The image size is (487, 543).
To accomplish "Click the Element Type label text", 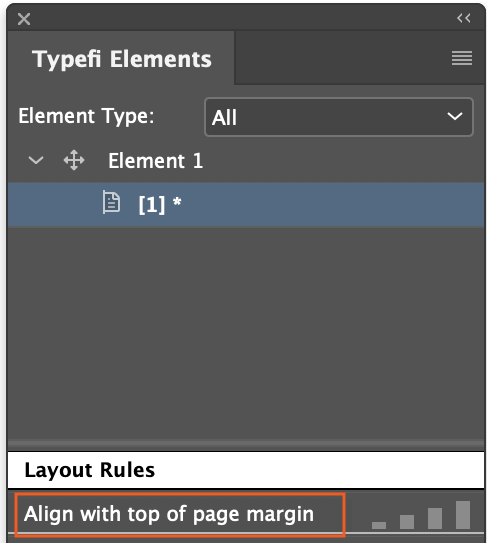I will point(86,116).
